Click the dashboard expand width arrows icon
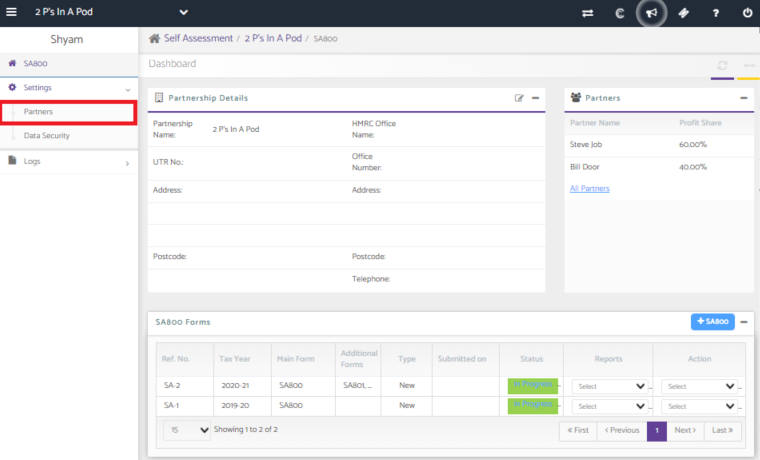 [x=749, y=65]
